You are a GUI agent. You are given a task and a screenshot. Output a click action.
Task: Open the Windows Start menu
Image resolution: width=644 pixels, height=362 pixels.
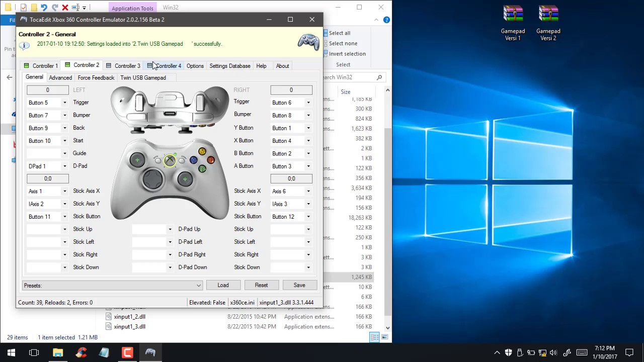(11, 352)
